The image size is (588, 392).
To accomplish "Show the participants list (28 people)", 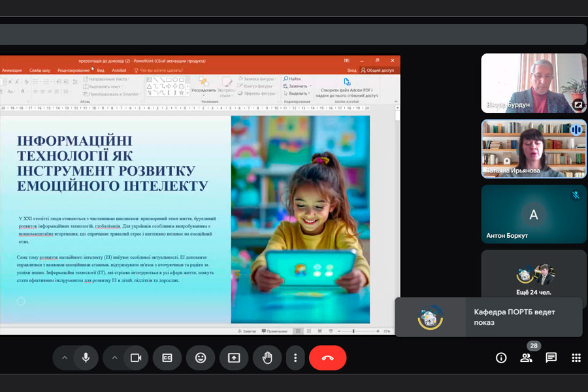I will coord(526,357).
